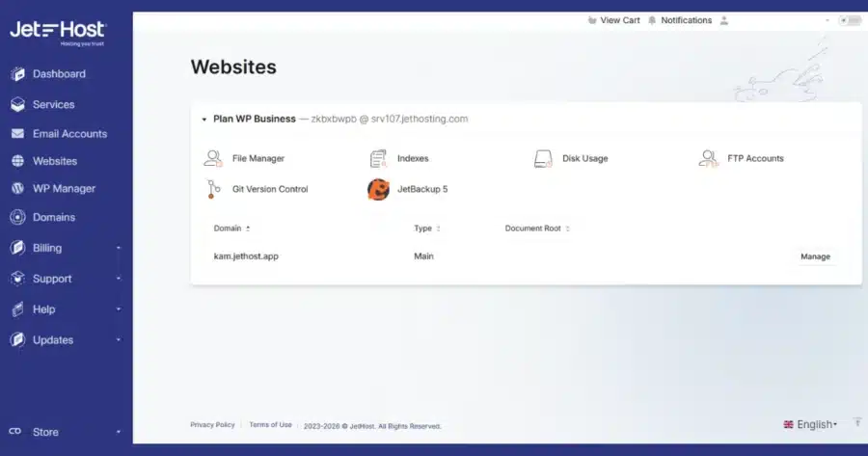Image resolution: width=868 pixels, height=456 pixels.
Task: Select the Help icon in sidebar
Action: tap(17, 308)
